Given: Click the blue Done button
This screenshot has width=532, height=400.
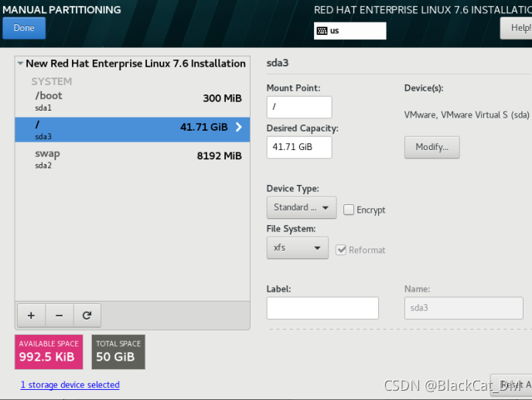Looking at the screenshot, I should point(24,28).
